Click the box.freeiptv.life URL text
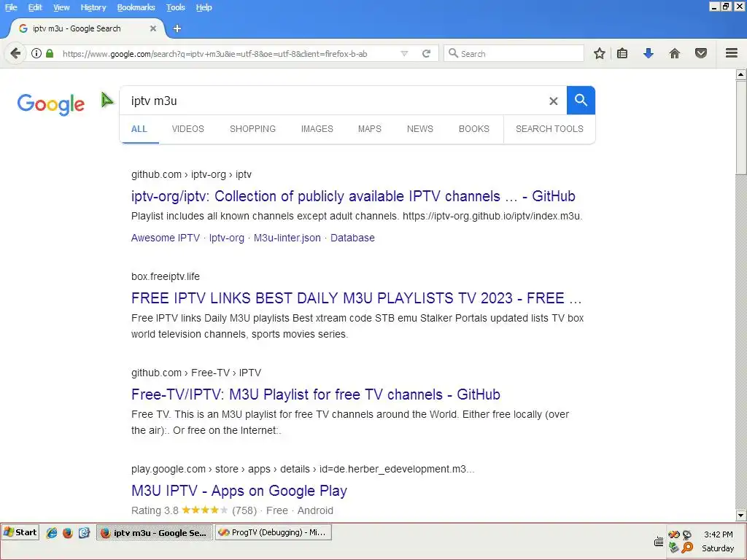 [x=166, y=276]
